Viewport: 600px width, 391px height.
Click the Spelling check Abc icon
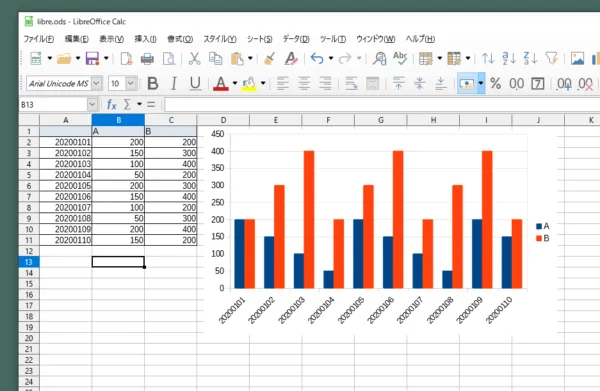click(400, 58)
